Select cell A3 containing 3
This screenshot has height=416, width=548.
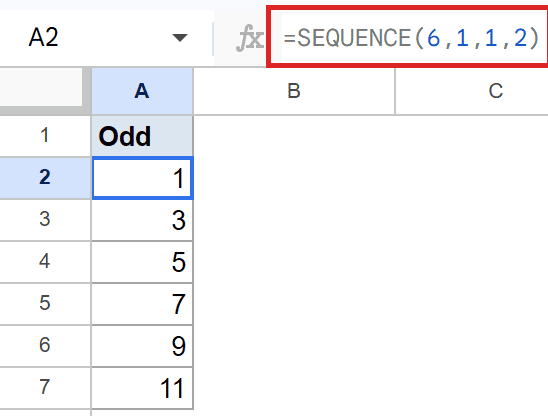[142, 220]
